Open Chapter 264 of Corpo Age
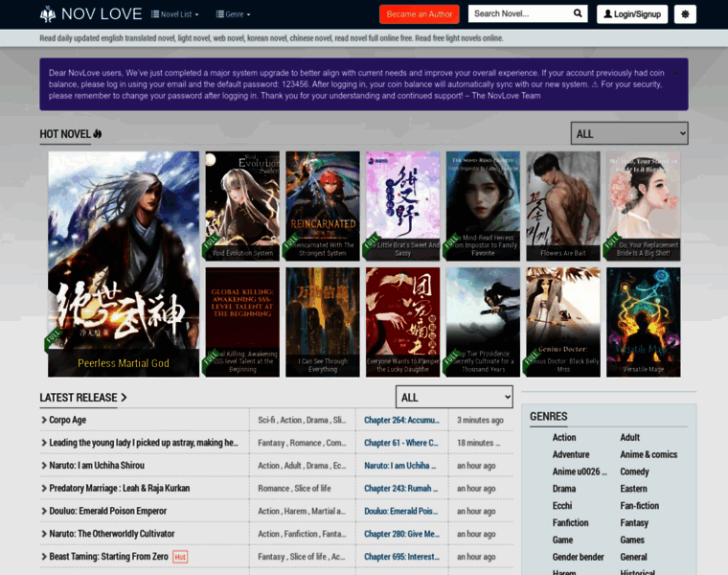 tap(401, 420)
